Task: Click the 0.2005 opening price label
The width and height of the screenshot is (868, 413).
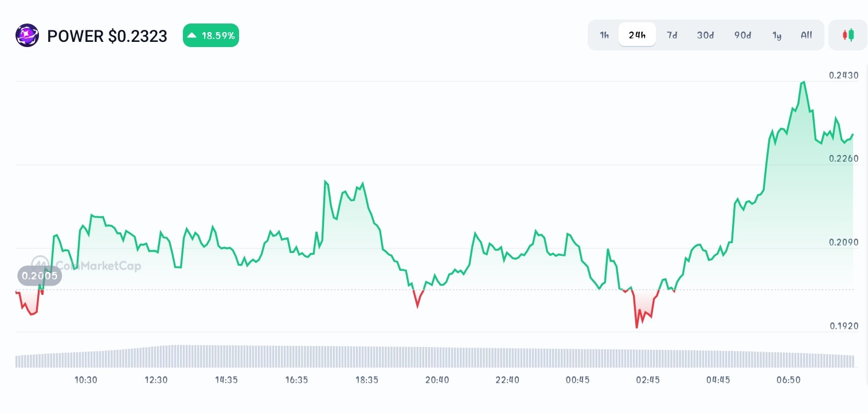Action: coord(40,276)
